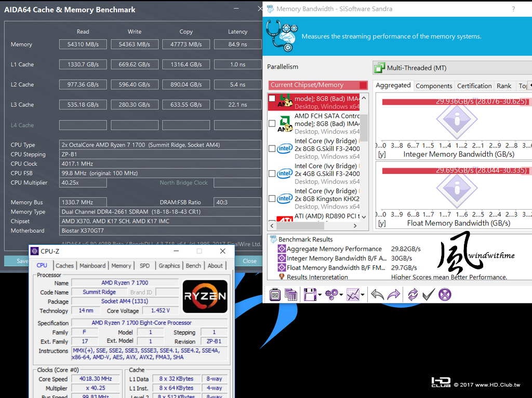Click the Sandra title bar stethoscope icon

click(x=270, y=9)
